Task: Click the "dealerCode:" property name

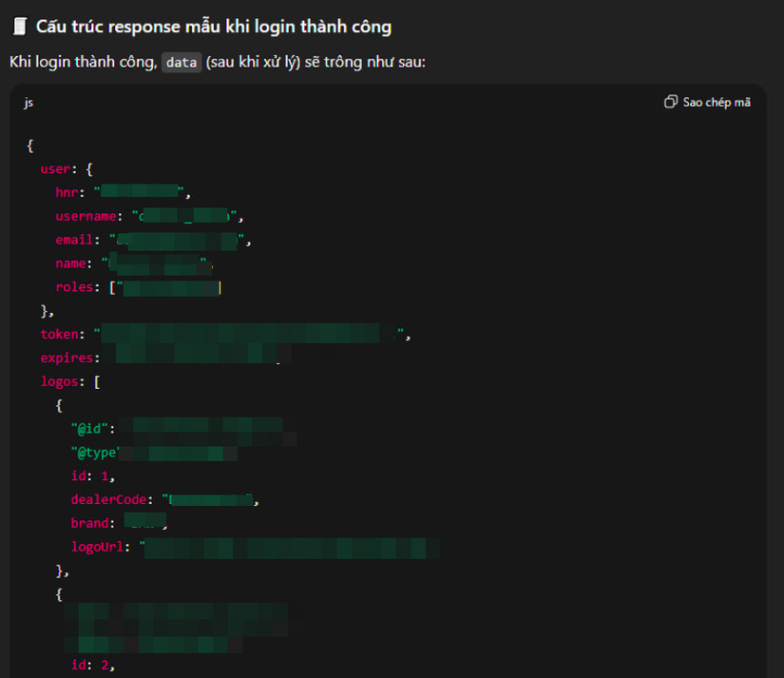Action: 111,499
